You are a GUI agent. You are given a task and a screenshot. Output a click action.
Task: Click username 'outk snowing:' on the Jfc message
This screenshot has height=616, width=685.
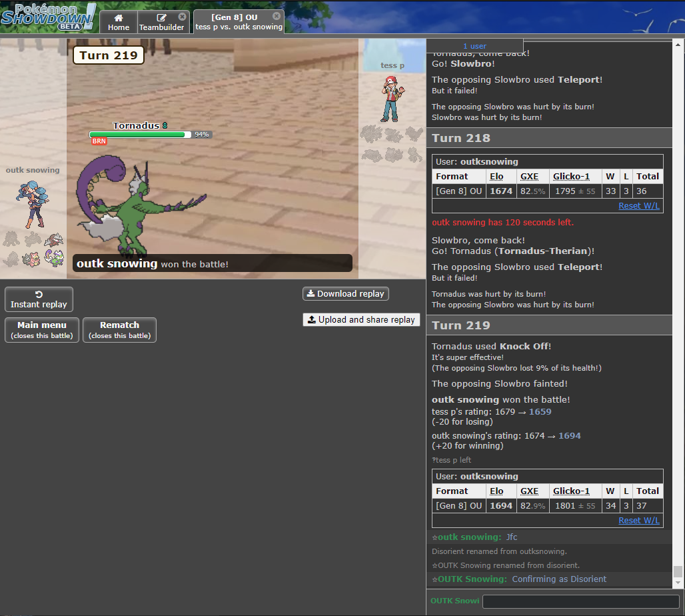point(470,537)
